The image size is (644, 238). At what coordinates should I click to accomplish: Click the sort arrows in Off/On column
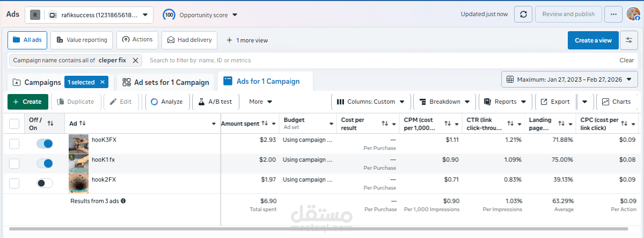pos(50,124)
